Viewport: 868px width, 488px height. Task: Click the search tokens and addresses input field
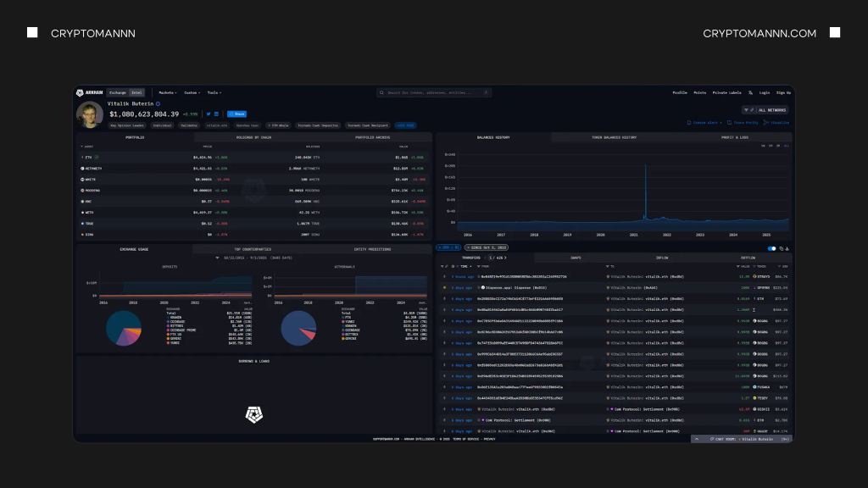[x=432, y=92]
